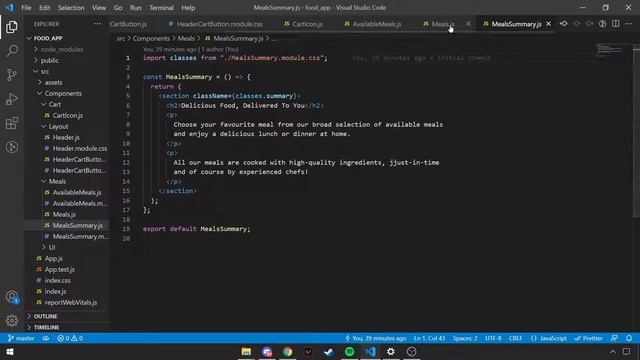The height and width of the screenshot is (360, 640).
Task: Close the MealsSummary.js tab
Action: pos(548,24)
